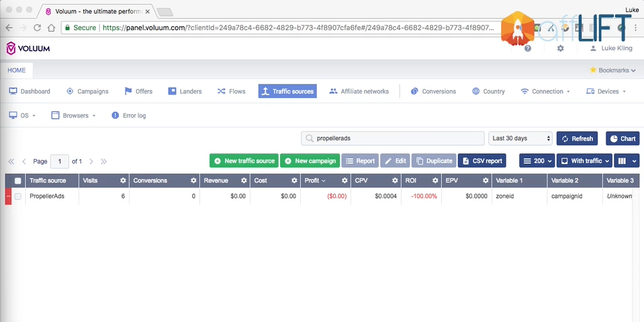The height and width of the screenshot is (322, 644).
Task: Click the Duplicate button
Action: click(x=434, y=161)
